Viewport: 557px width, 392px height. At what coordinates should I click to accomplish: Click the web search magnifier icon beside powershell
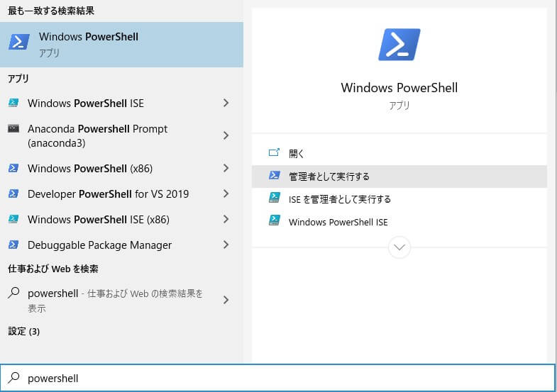pos(13,293)
